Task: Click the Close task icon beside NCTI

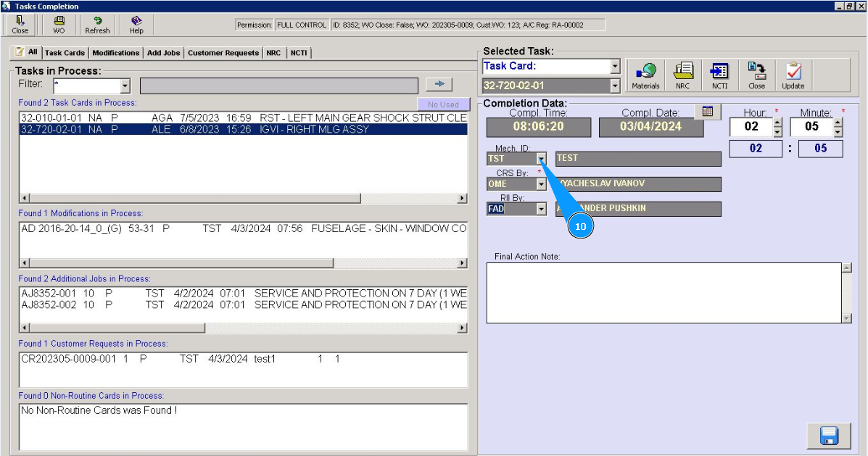Action: 757,75
